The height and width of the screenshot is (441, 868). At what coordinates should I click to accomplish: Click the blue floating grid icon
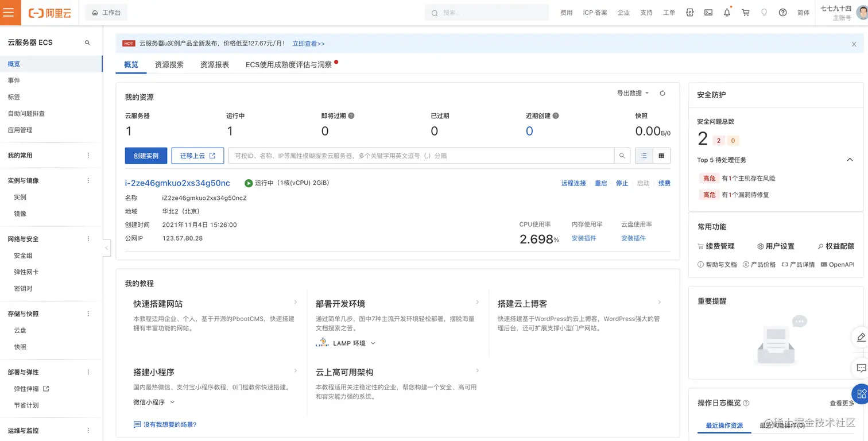pyautogui.click(x=861, y=394)
